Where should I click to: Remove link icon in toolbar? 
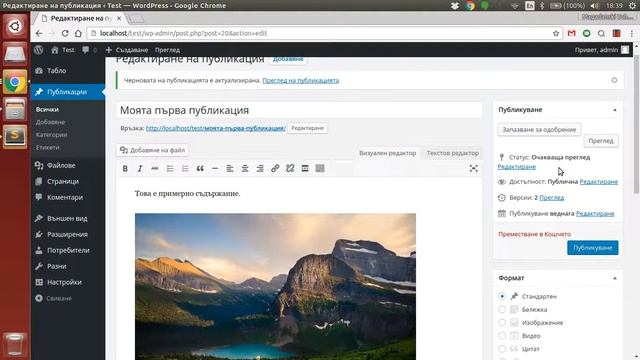(x=290, y=169)
